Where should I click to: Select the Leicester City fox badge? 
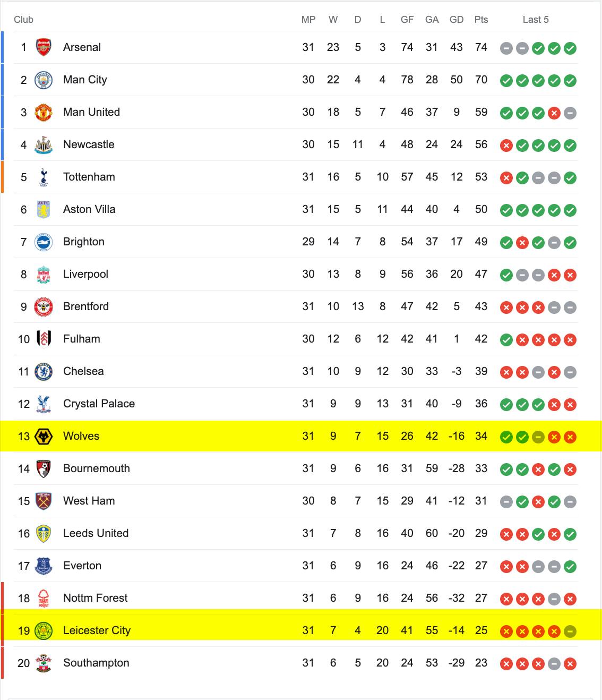[x=44, y=630]
